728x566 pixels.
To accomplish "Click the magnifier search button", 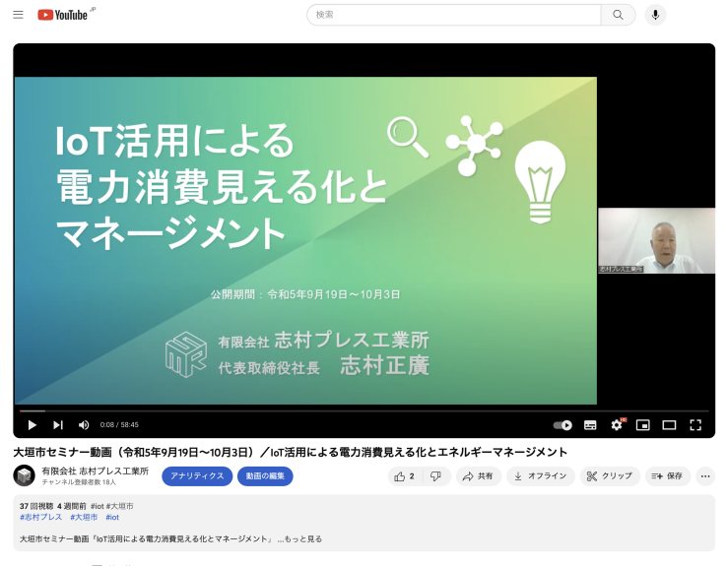I will [618, 15].
